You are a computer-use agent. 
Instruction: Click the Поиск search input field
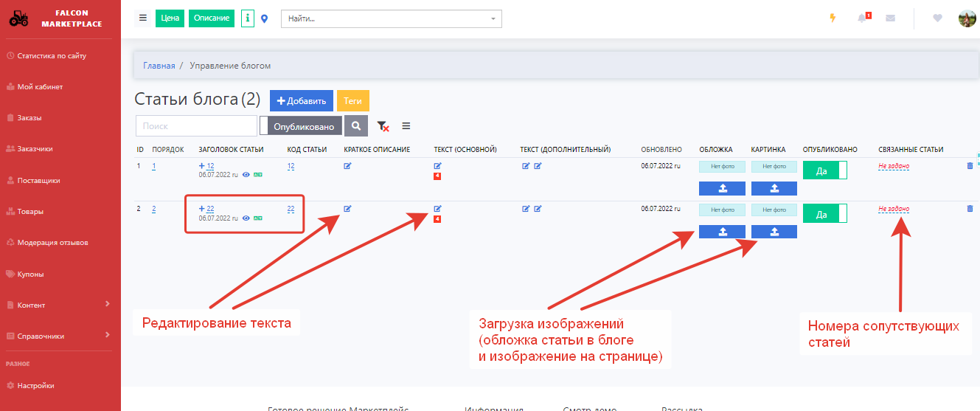[x=196, y=126]
